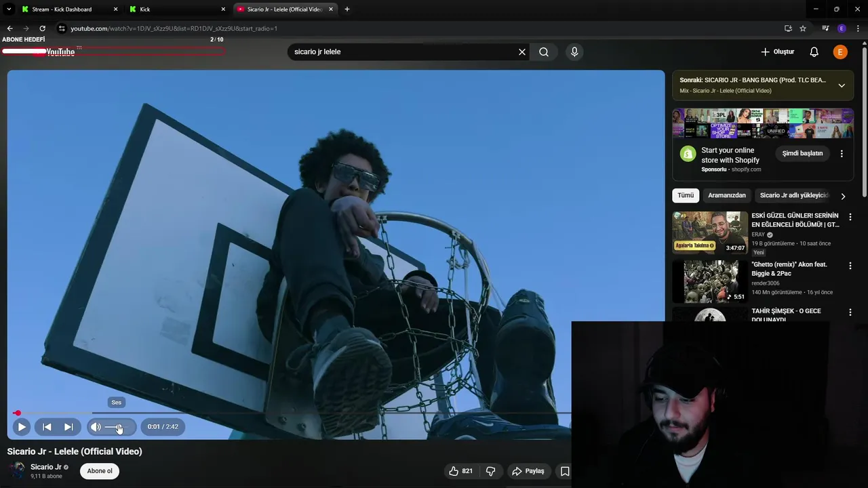Run search with magnifier icon
Screen dimensions: 868x488
tap(544, 52)
